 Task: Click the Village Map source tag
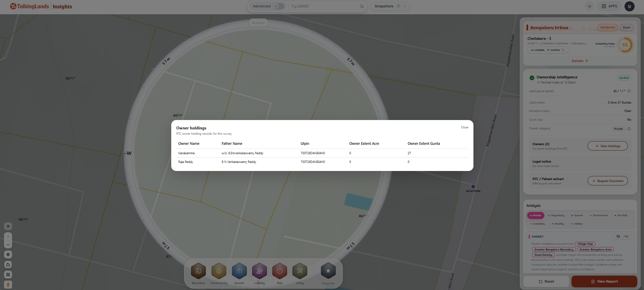[585, 244]
